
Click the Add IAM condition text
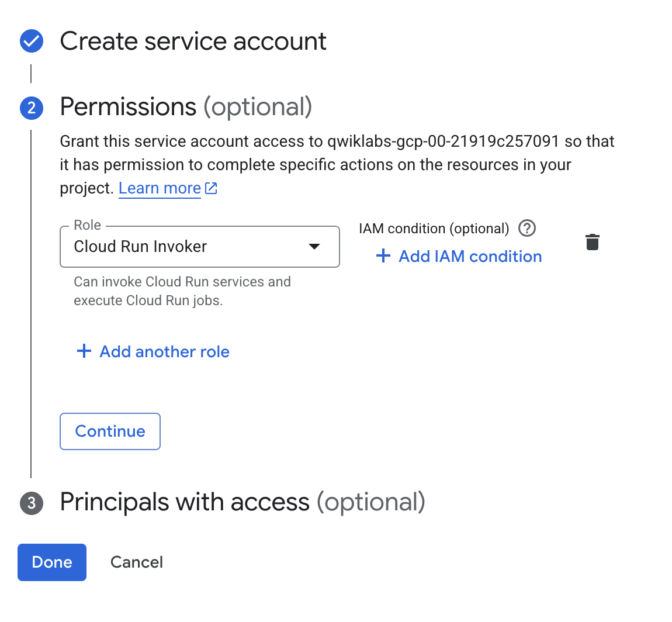470,256
